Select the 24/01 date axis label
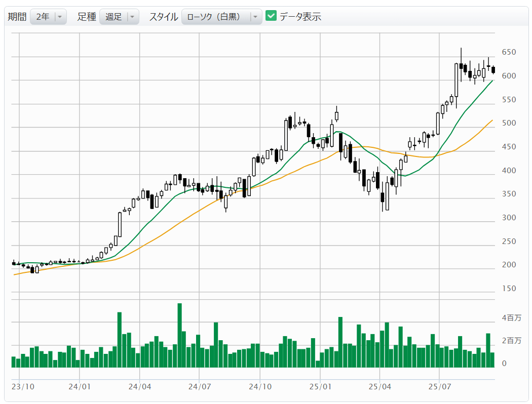This screenshot has height=404, width=532. 80,387
